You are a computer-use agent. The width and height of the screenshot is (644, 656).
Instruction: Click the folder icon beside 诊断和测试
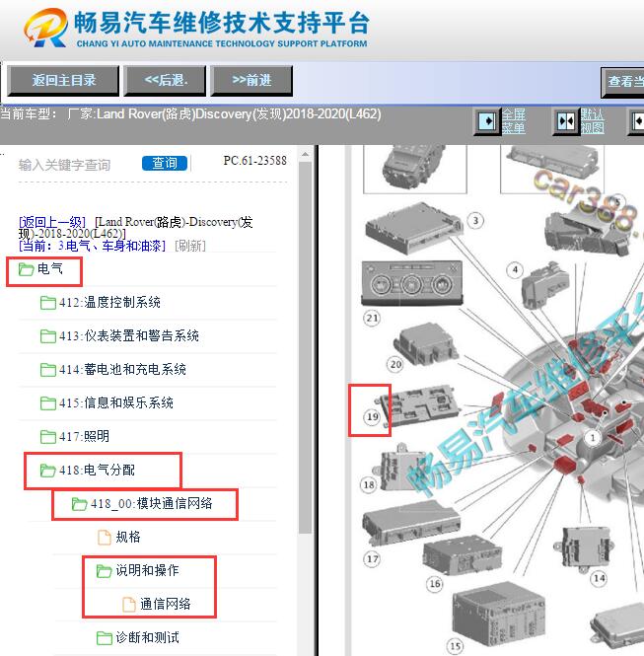pyautogui.click(x=105, y=637)
